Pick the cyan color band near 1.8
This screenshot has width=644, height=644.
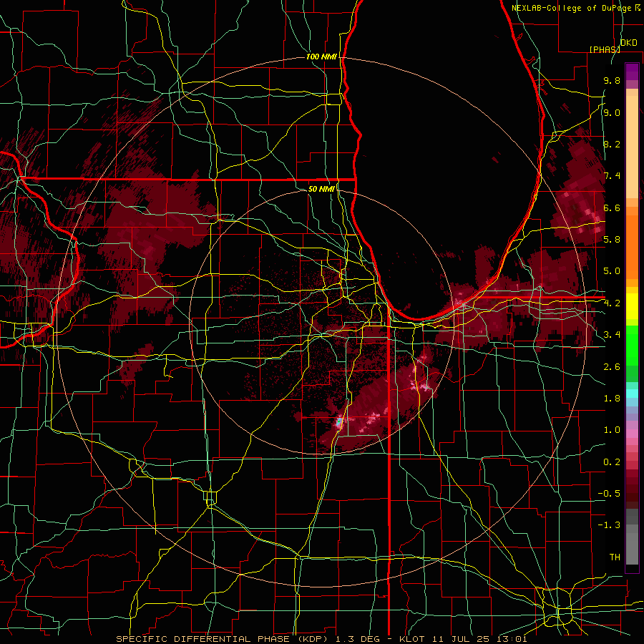[632, 394]
